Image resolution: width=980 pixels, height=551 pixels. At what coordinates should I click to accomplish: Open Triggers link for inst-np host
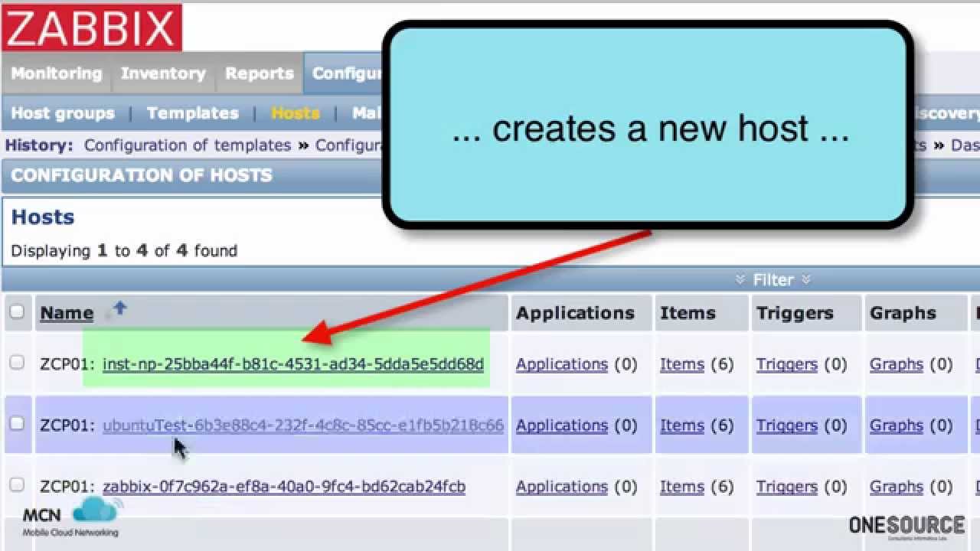coord(787,364)
